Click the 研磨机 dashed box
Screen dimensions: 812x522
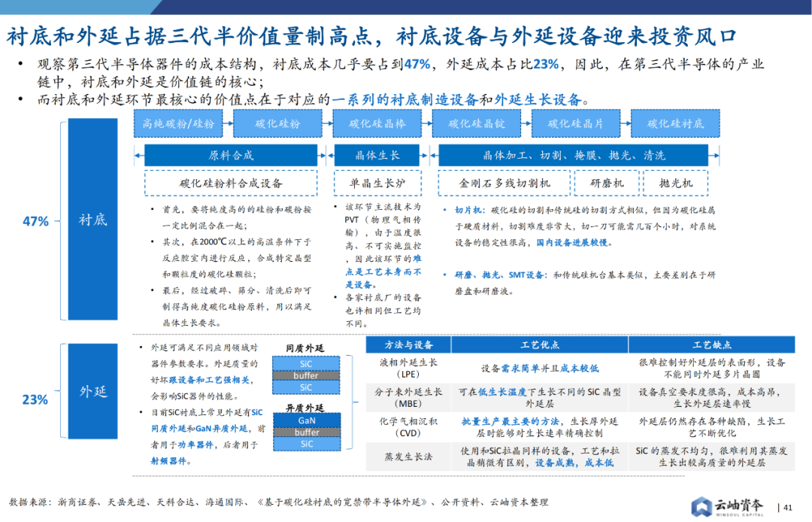[x=607, y=183]
